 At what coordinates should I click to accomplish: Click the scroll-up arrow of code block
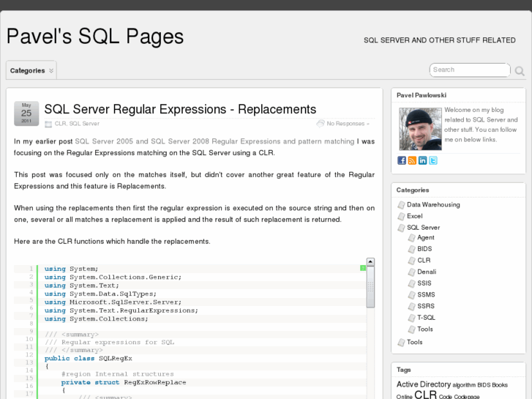pos(370,261)
